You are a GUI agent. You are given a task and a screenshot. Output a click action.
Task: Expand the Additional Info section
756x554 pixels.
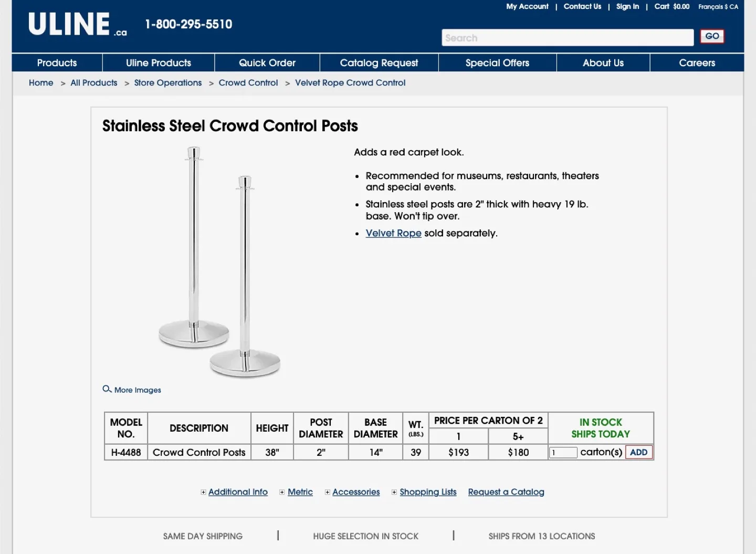coord(238,492)
